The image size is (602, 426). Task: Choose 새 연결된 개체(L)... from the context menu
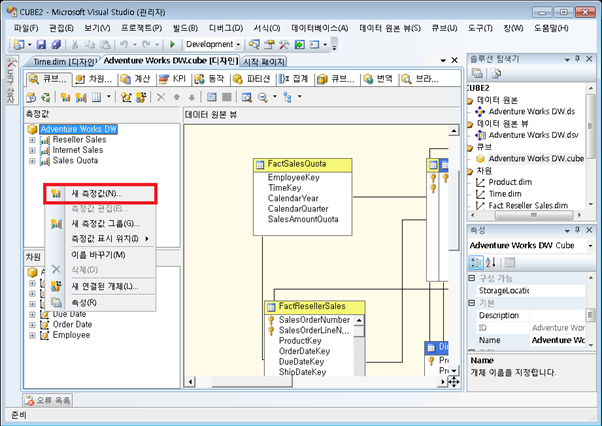100,286
